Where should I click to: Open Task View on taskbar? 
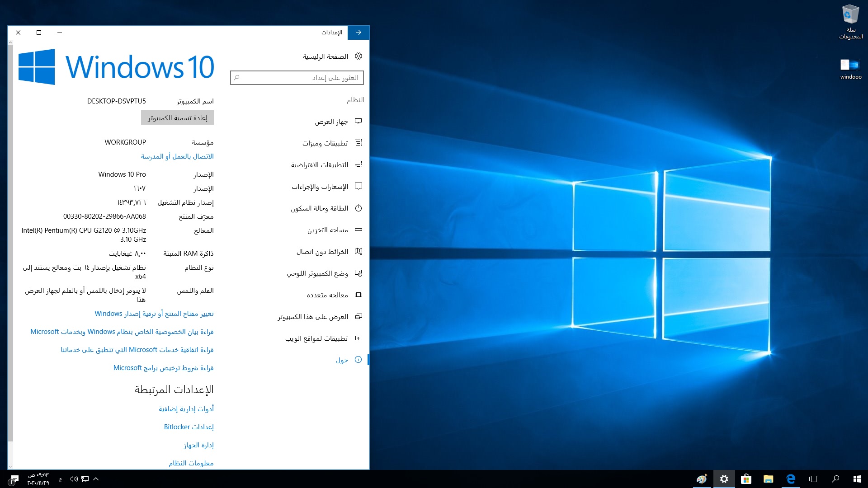point(814,479)
